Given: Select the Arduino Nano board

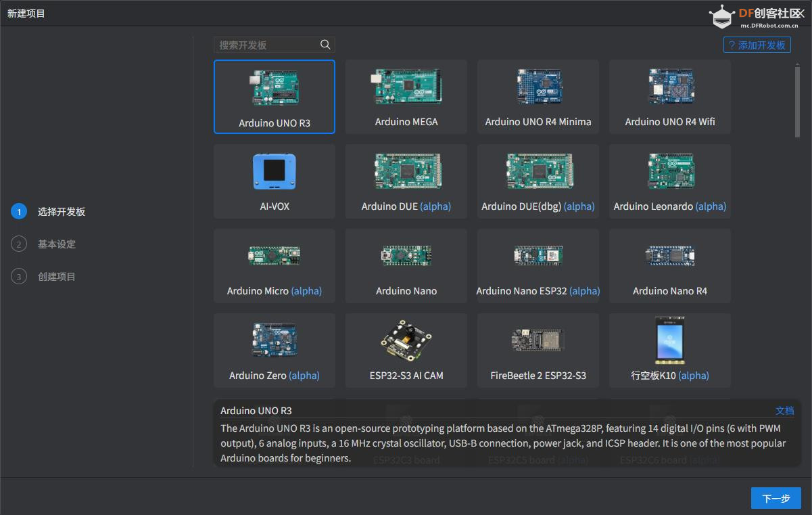Looking at the screenshot, I should 406,266.
